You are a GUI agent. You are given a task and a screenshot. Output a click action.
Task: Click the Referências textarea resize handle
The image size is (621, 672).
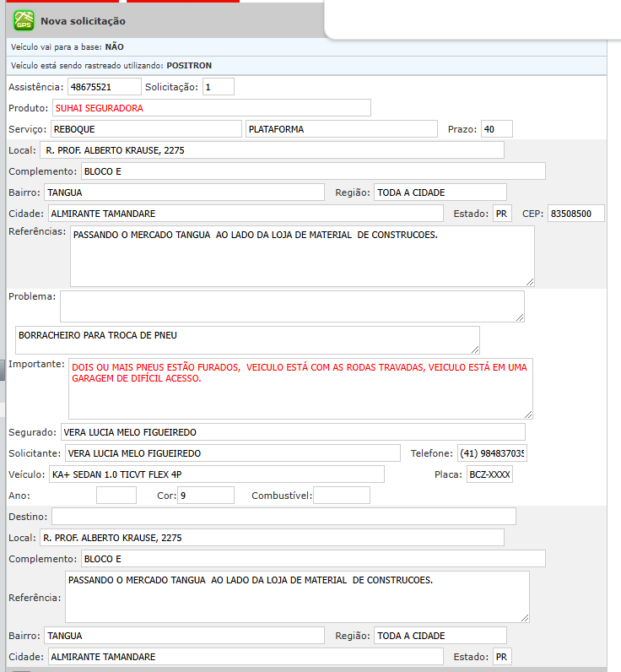[x=529, y=281]
